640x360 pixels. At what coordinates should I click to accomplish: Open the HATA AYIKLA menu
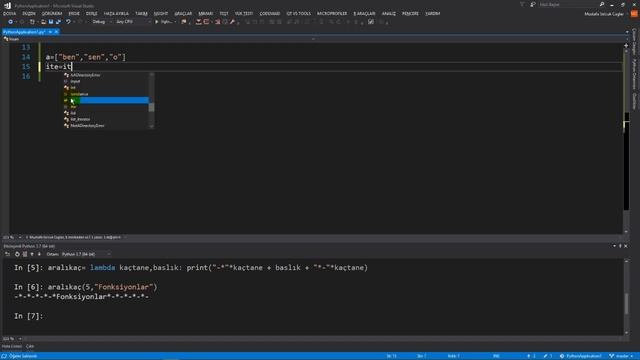tap(116, 13)
